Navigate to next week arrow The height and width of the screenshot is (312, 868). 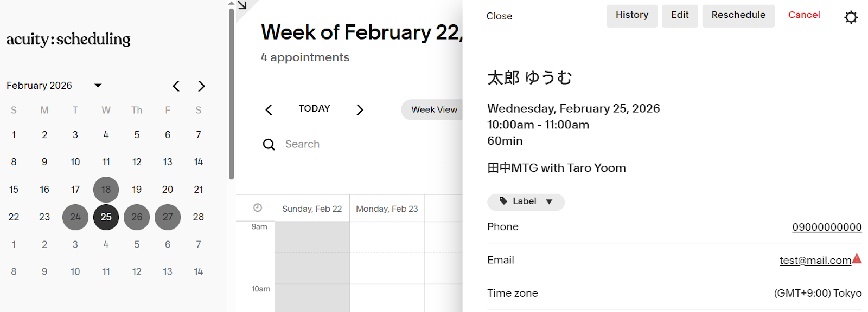tap(360, 110)
